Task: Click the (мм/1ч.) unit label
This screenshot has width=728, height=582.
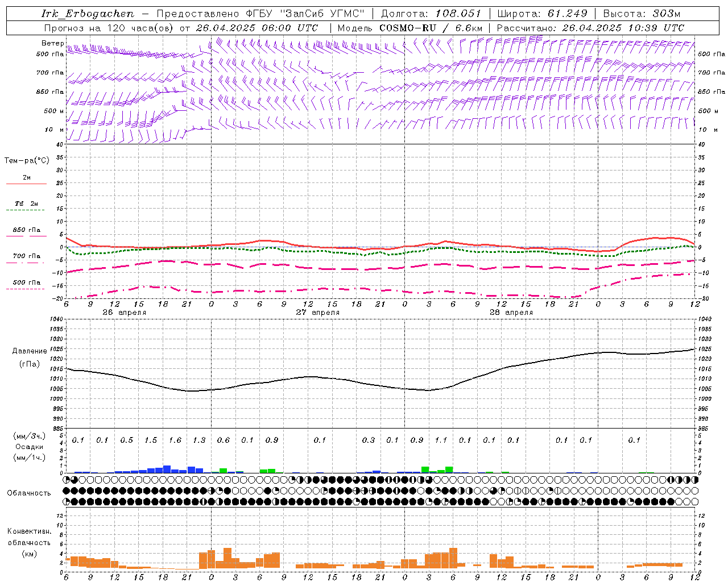Action: (28, 458)
